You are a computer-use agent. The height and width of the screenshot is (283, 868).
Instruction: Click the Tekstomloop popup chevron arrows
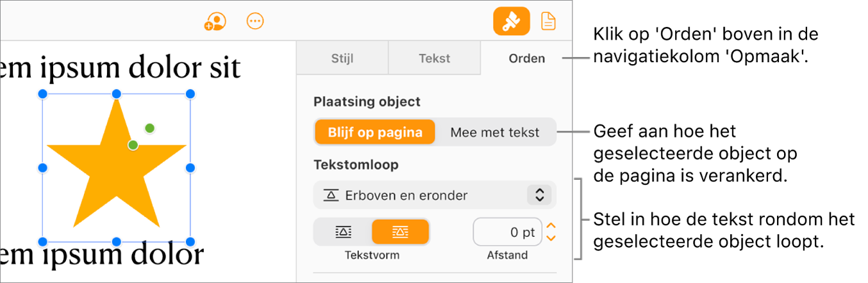tap(539, 195)
